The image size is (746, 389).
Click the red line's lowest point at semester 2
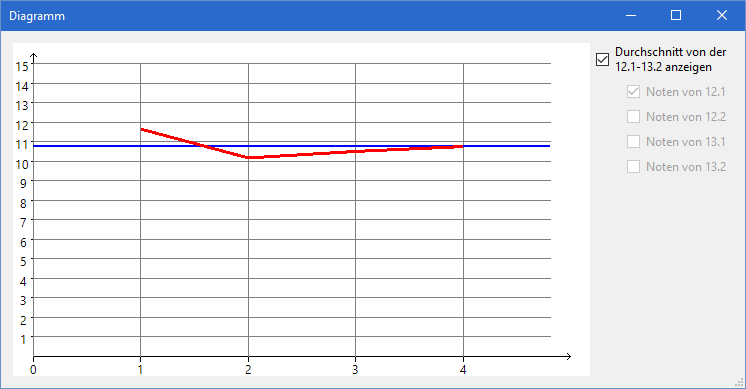pyautogui.click(x=248, y=157)
